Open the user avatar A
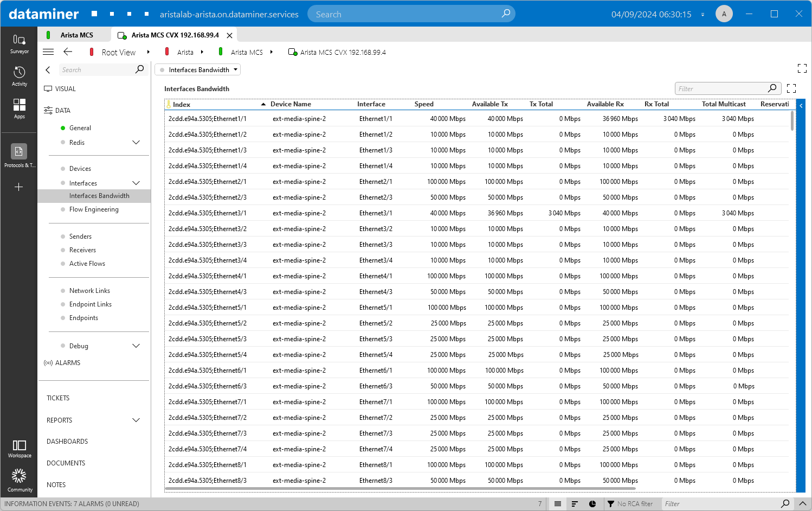The height and width of the screenshot is (511, 812). 724,14
